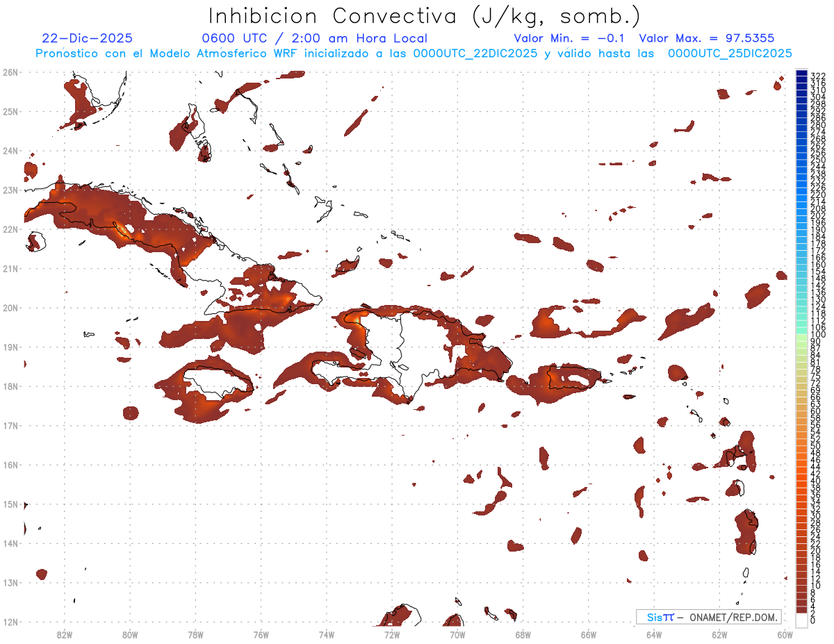Click the colorbar value 322
Image resolution: width=834 pixels, height=644 pixels.
(818, 76)
